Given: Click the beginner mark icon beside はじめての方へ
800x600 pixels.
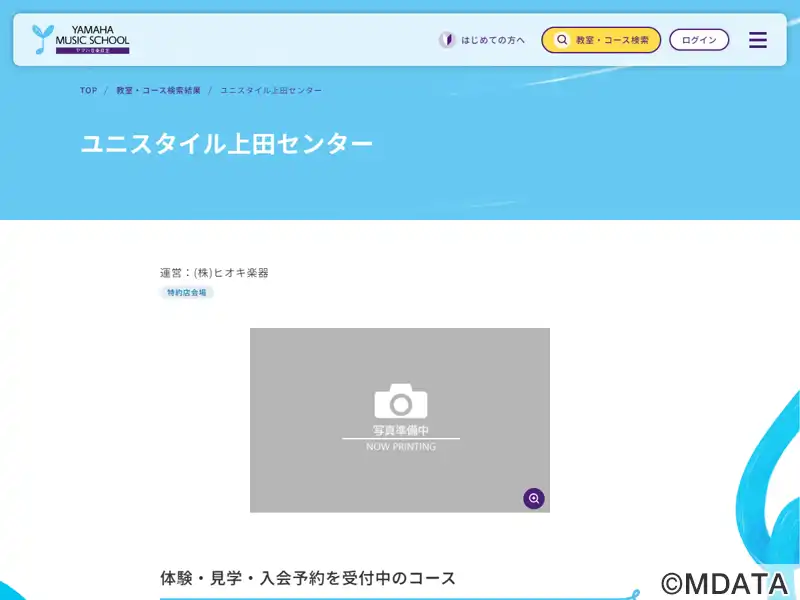Looking at the screenshot, I should (x=447, y=40).
